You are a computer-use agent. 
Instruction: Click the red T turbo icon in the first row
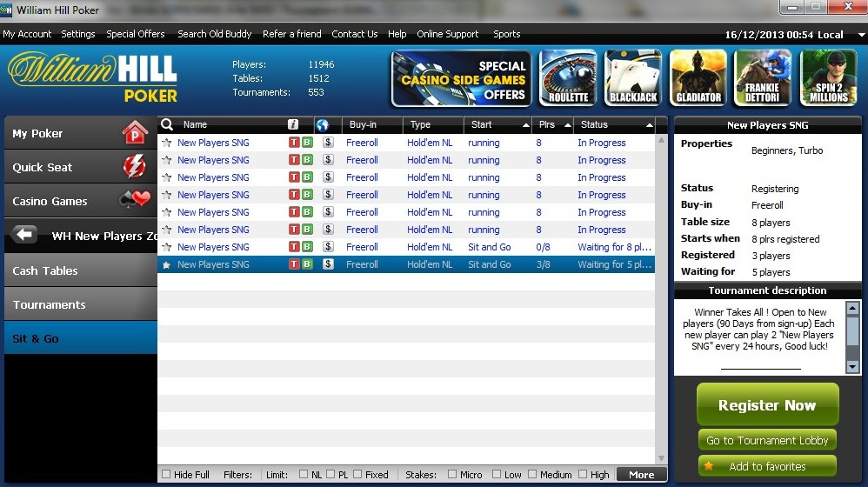coord(294,143)
